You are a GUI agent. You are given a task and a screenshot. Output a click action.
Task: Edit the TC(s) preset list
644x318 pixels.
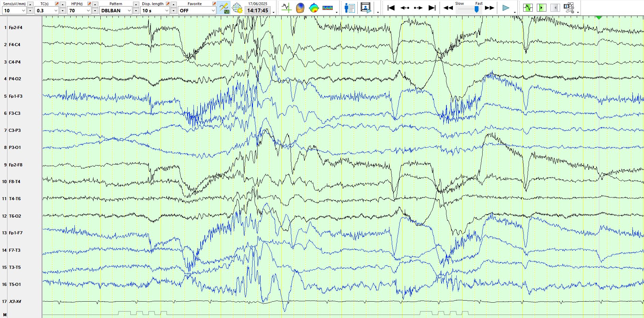(x=57, y=4)
